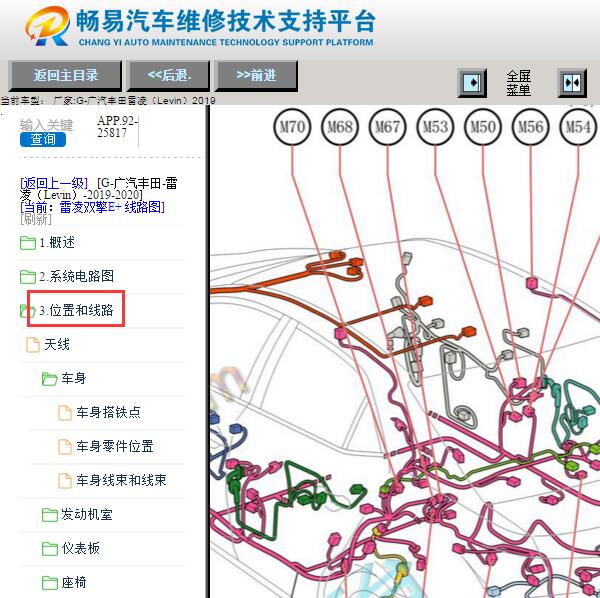The height and width of the screenshot is (598, 600).
Task: Open the 全屏菜单 label
Action: point(518,83)
